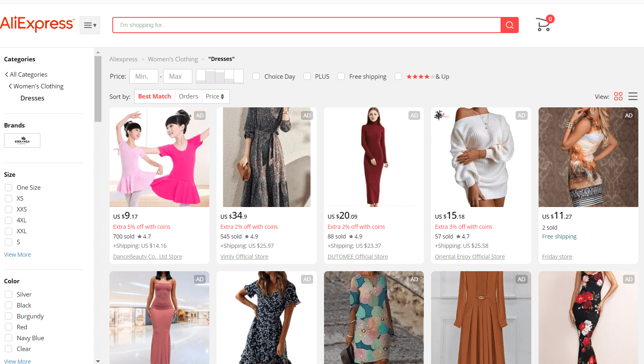Enable the PLUS filter checkbox
The height and width of the screenshot is (364, 644).
point(307,76)
